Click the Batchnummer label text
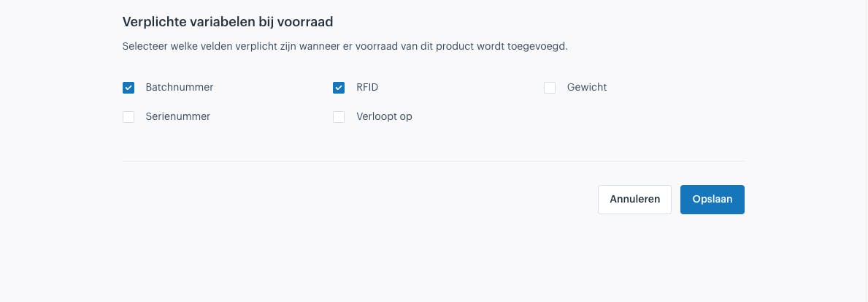Viewport: 868px width, 302px height. point(180,87)
